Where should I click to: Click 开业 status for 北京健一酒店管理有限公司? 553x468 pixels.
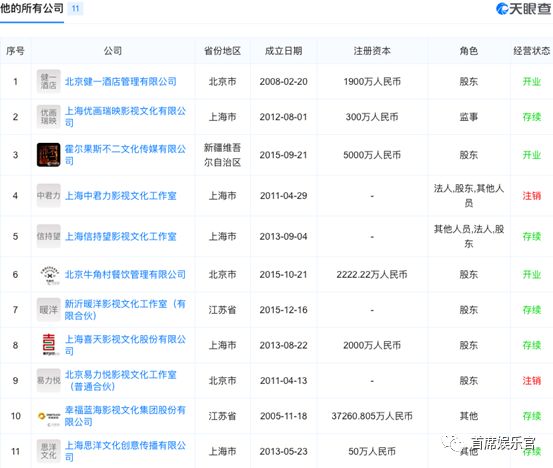(531, 81)
